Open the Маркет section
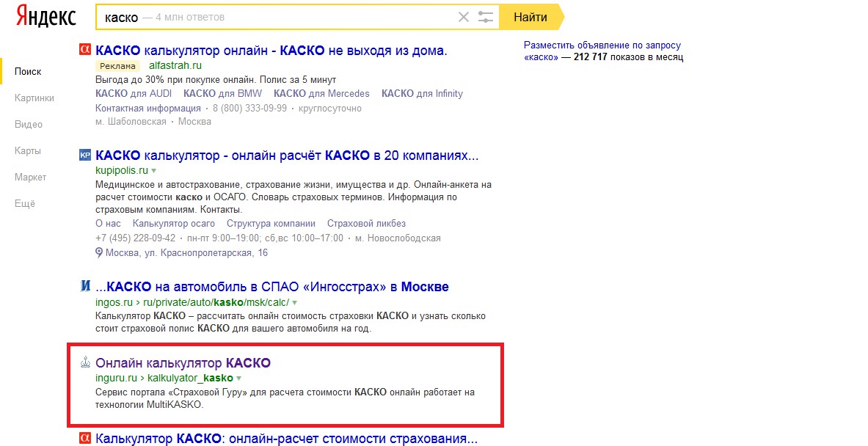The width and height of the screenshot is (868, 446). point(30,177)
